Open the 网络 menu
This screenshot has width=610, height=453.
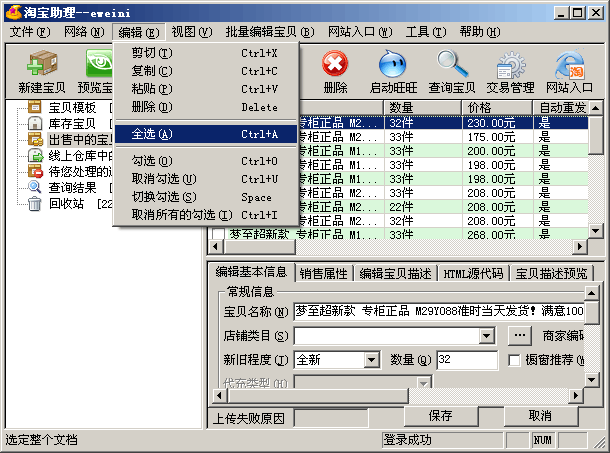[84, 32]
